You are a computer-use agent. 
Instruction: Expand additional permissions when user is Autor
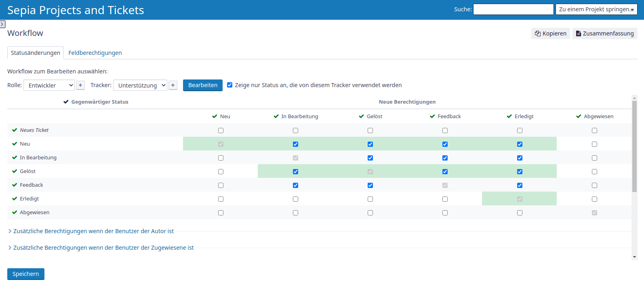(x=93, y=231)
